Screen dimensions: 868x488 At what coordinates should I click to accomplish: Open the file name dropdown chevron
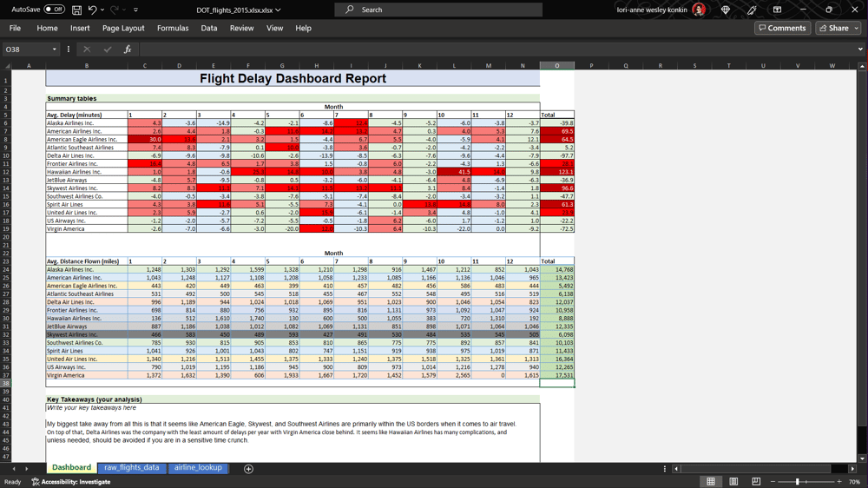pos(278,10)
